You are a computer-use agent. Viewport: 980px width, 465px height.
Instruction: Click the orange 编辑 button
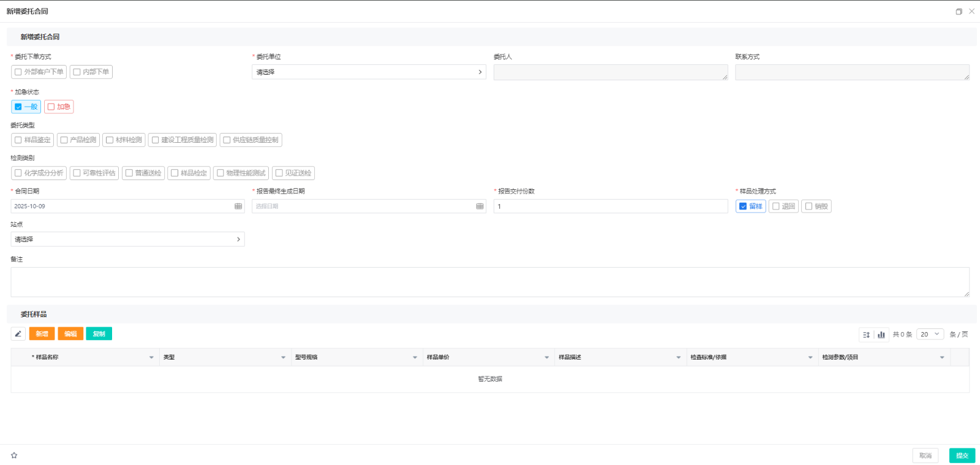(70, 334)
